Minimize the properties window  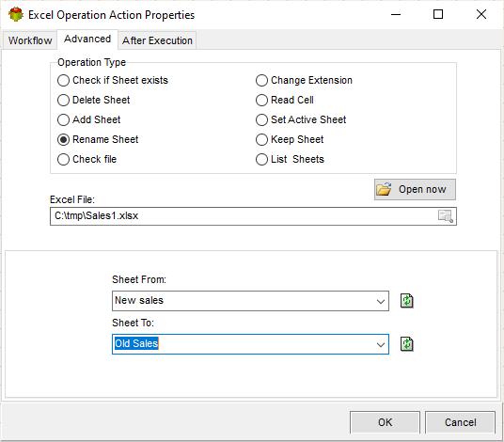(396, 14)
